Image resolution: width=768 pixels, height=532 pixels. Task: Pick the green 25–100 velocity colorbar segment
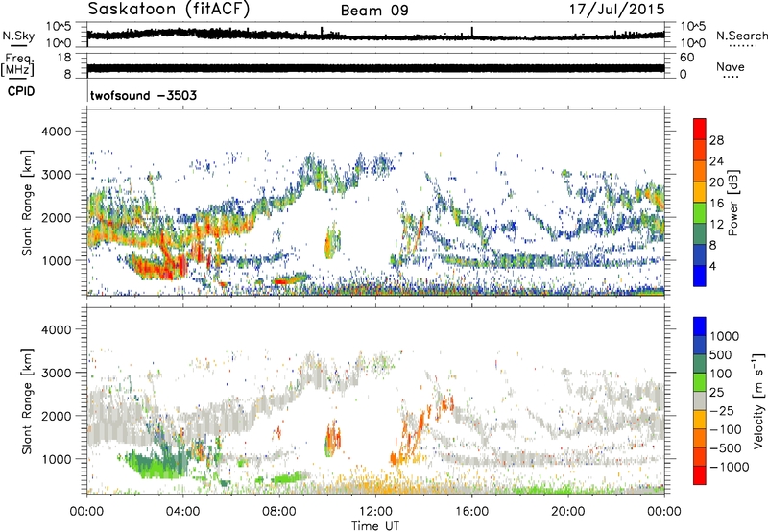tap(700, 382)
